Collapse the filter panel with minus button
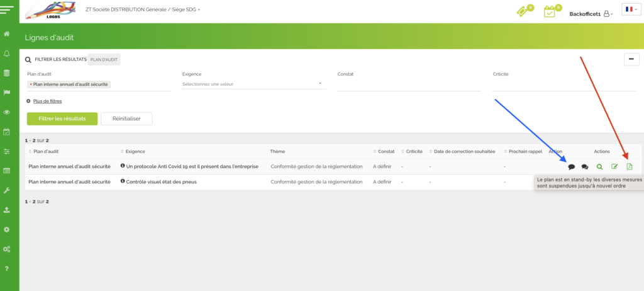644x291 pixels. coord(631,59)
